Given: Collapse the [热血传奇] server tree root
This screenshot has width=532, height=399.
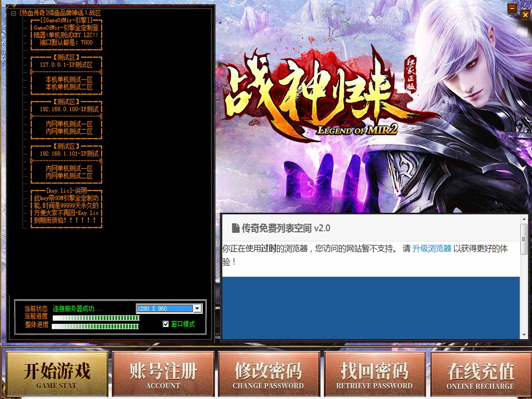Looking at the screenshot, I should coord(13,13).
